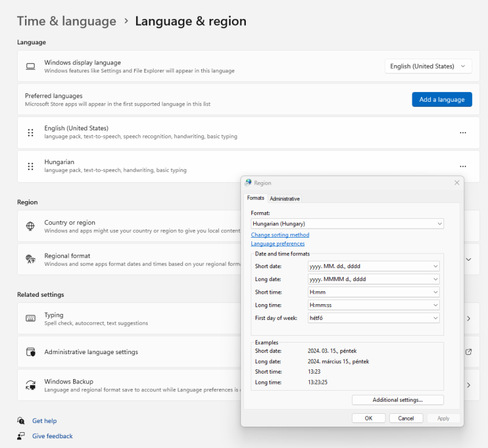This screenshot has height=448, width=488.
Task: Click the Typing setting label
Action: [54, 315]
